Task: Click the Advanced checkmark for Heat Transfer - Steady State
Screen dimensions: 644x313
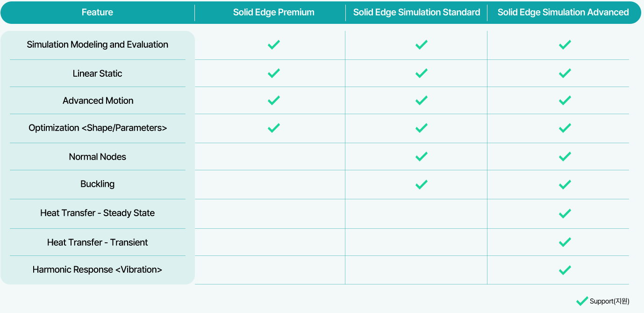Action: [565, 213]
